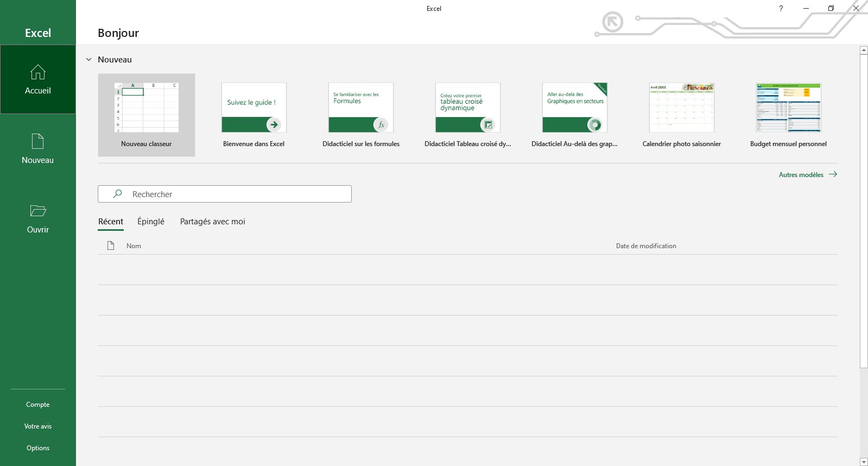Collapse the Nouveau templates section
This screenshot has height=466, width=868.
click(x=89, y=60)
